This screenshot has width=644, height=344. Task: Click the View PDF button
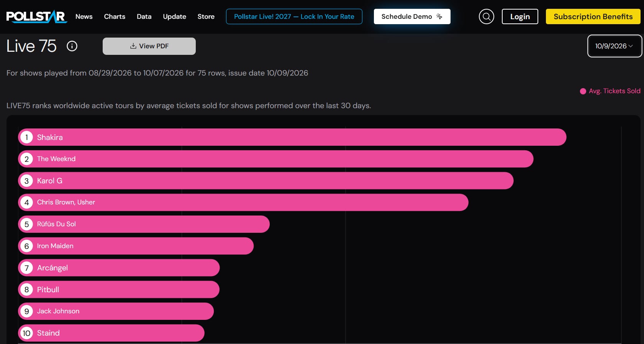tap(149, 46)
